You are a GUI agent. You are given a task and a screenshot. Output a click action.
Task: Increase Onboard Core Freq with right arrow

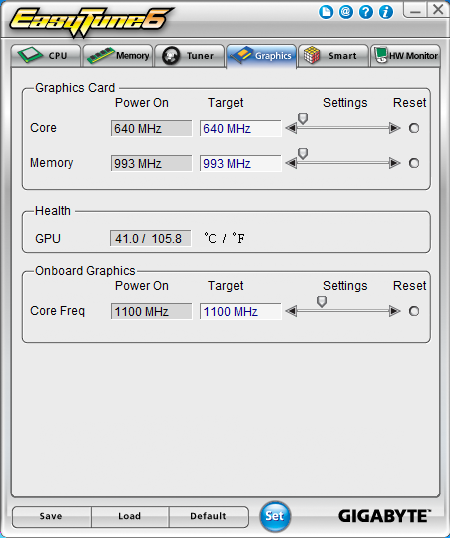point(394,311)
